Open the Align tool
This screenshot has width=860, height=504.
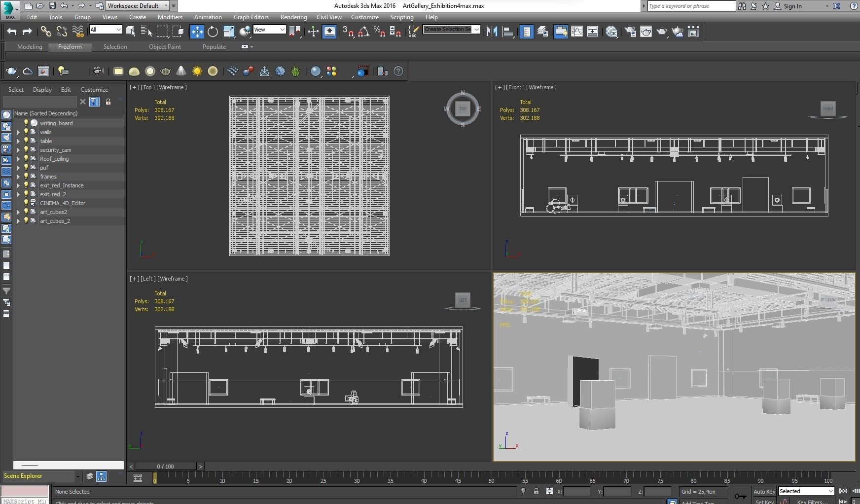point(507,32)
